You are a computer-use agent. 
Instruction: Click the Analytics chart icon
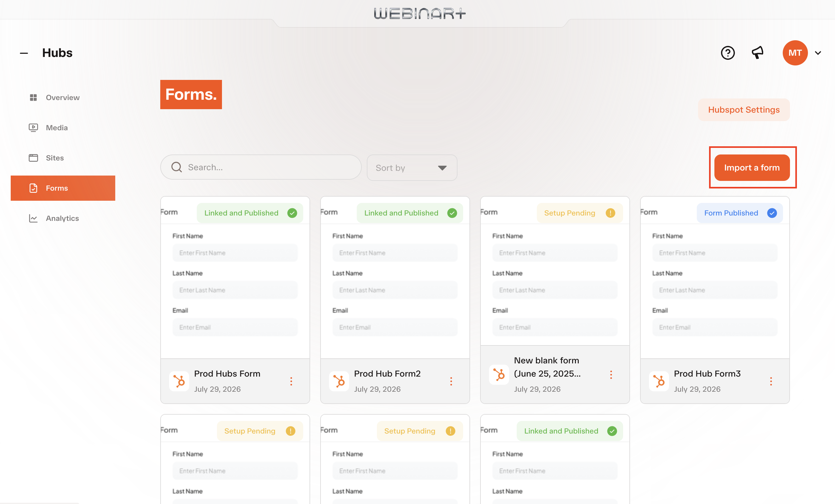33,218
